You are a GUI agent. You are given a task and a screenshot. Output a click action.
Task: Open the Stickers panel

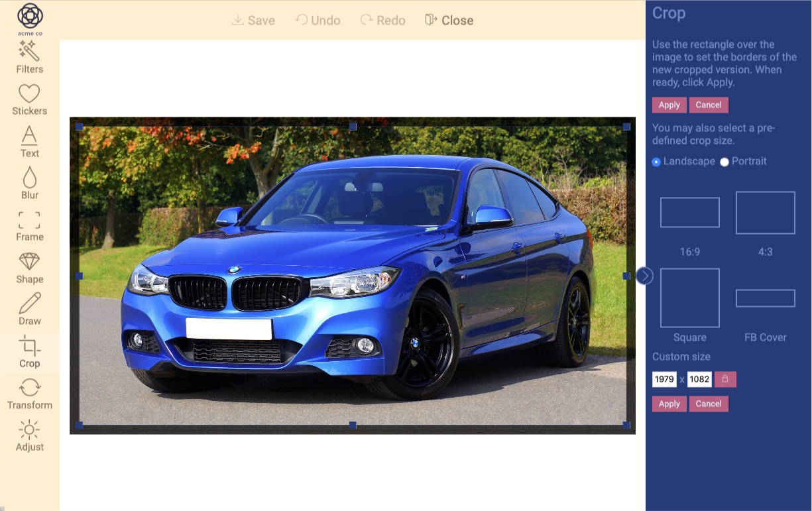(29, 98)
